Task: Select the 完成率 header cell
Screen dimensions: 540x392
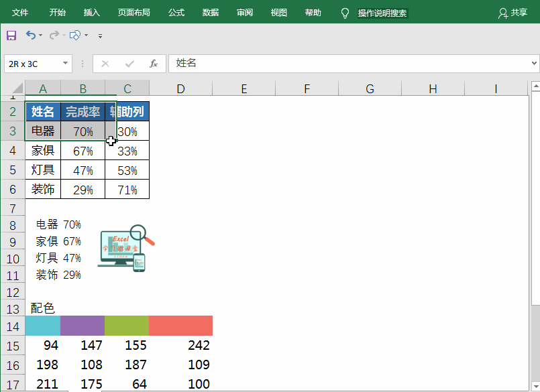Action: 83,111
